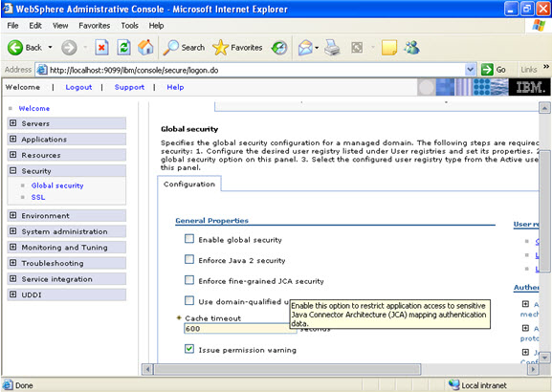Open the View menu
Viewport: 552px width, 392px height.
(60, 26)
